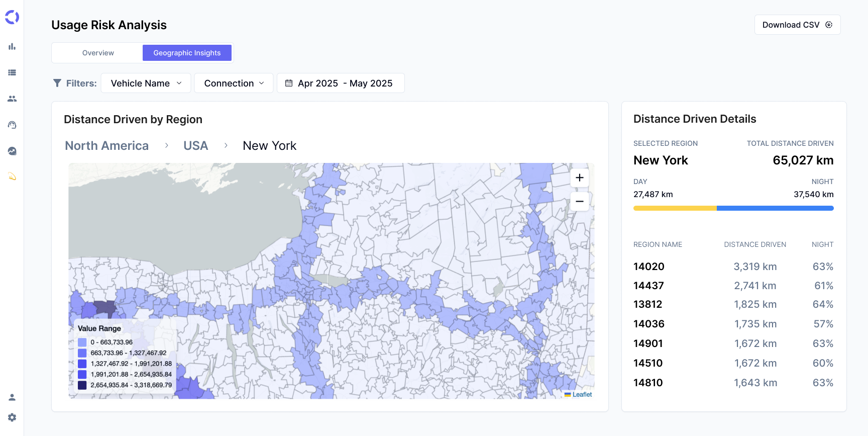Click the speedometer gauge sidebar icon
This screenshot has width=868, height=436.
pyautogui.click(x=12, y=125)
